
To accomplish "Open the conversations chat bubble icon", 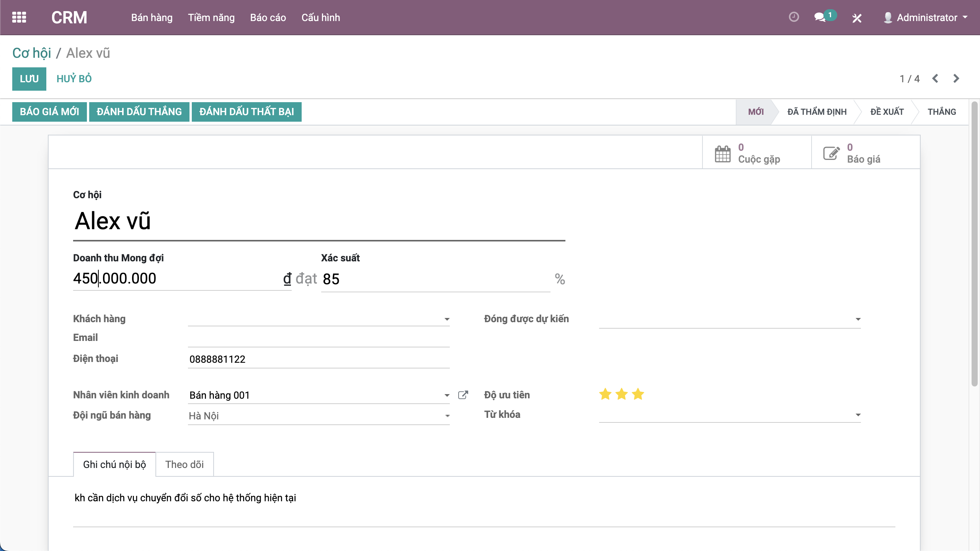I will (820, 17).
